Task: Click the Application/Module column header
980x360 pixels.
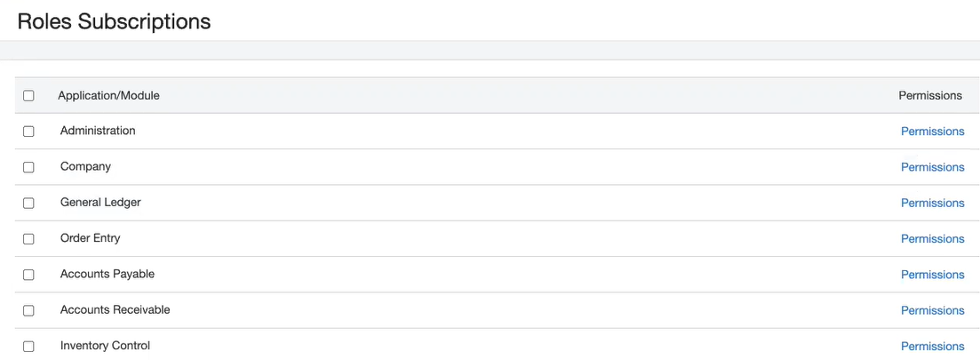Action: (108, 95)
